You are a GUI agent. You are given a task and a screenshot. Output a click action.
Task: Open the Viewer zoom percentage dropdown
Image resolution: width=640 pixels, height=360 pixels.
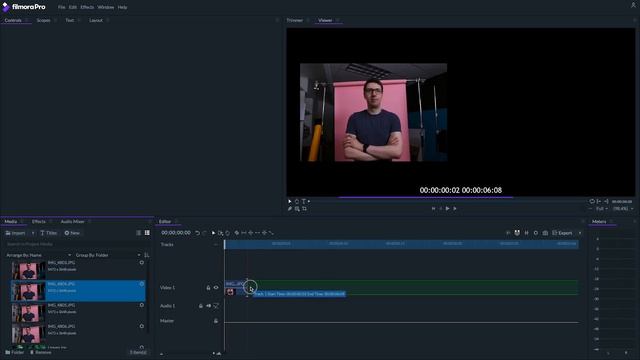click(x=623, y=209)
